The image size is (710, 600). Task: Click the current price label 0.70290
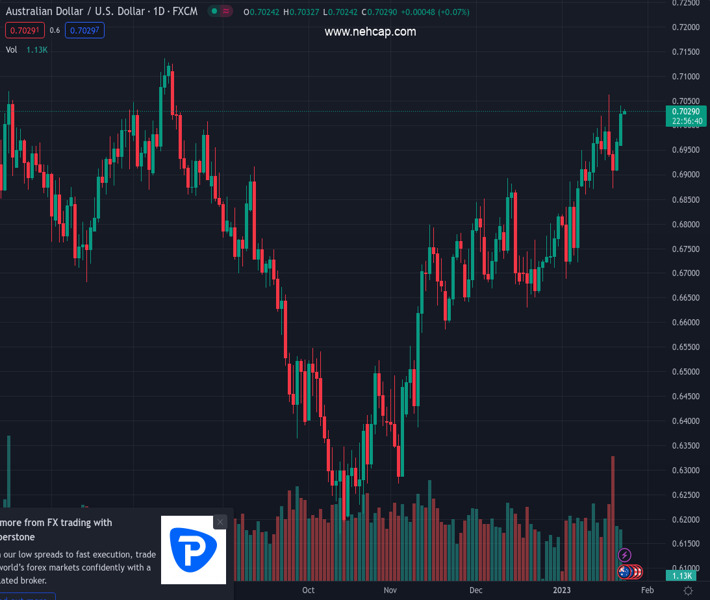688,111
